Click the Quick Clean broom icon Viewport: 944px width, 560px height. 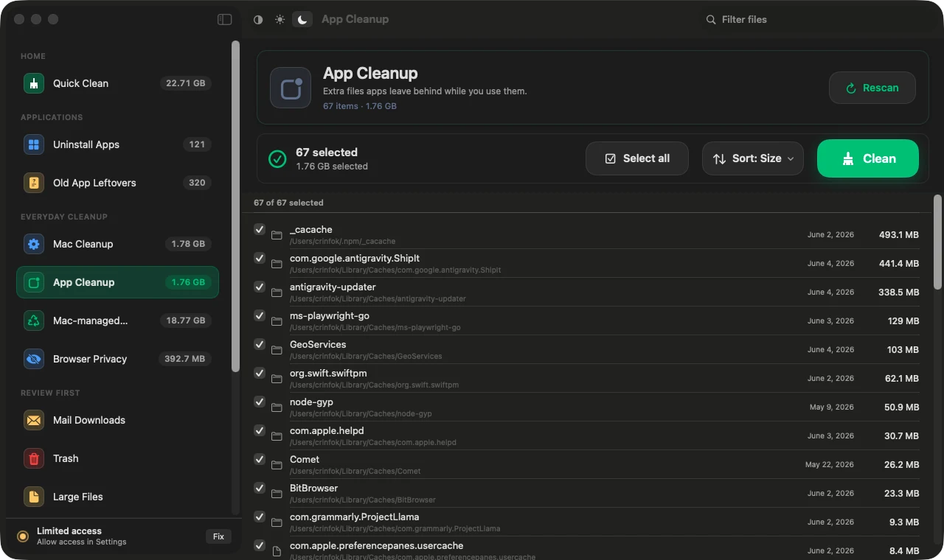pyautogui.click(x=34, y=83)
